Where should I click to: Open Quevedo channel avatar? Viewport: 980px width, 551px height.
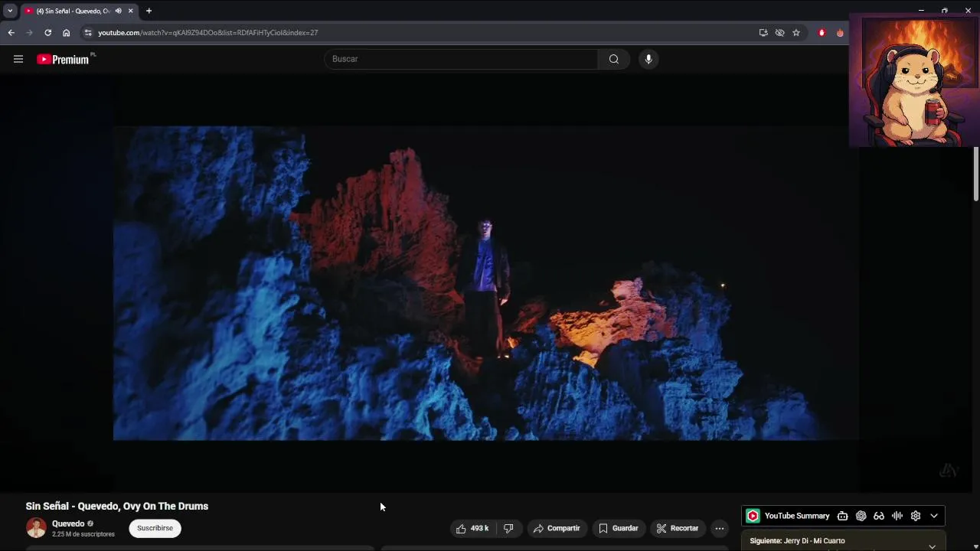pyautogui.click(x=36, y=528)
